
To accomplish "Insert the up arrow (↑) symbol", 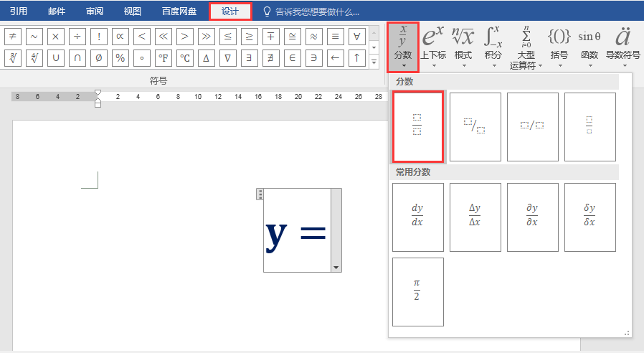I will (x=356, y=58).
